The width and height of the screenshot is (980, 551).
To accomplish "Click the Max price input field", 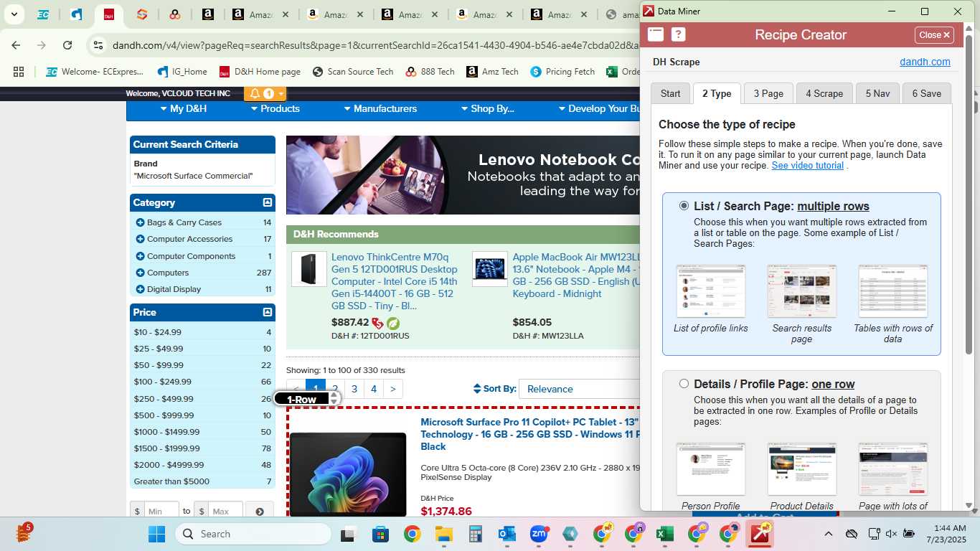I will pyautogui.click(x=225, y=511).
